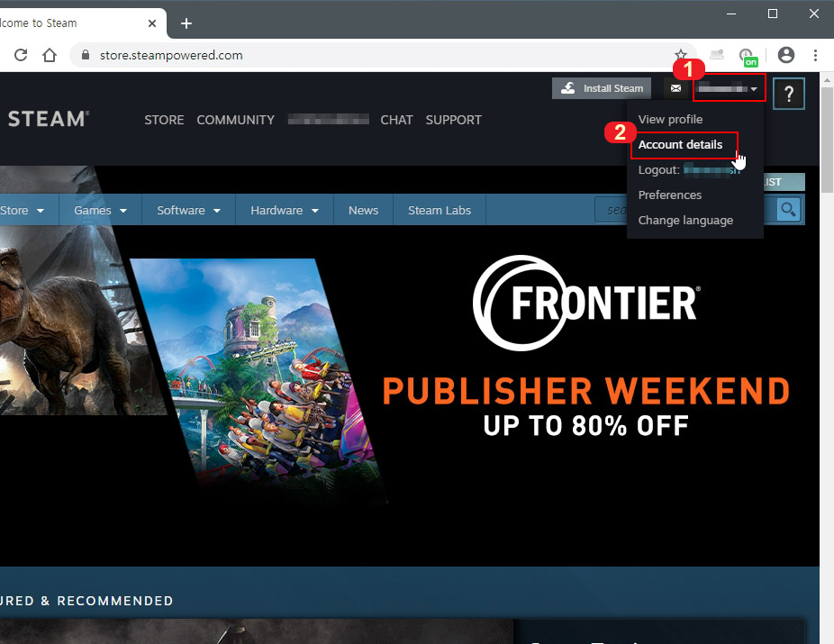This screenshot has height=644, width=834.
Task: Go to the browser home page icon
Action: [50, 55]
